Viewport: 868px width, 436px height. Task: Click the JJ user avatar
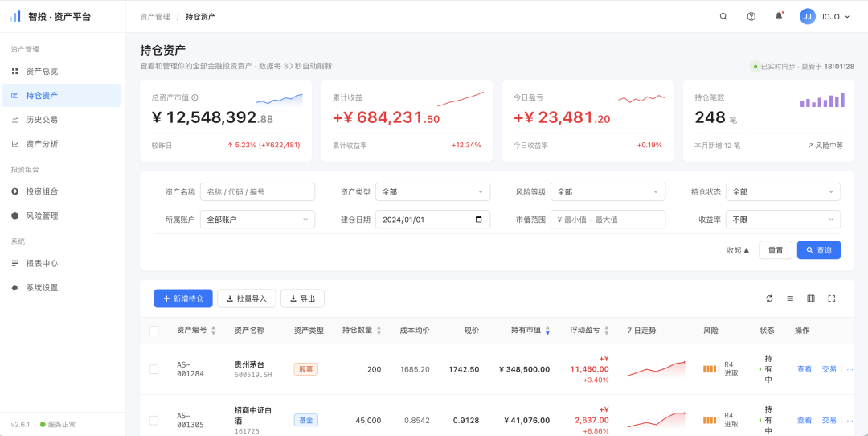[x=808, y=17]
